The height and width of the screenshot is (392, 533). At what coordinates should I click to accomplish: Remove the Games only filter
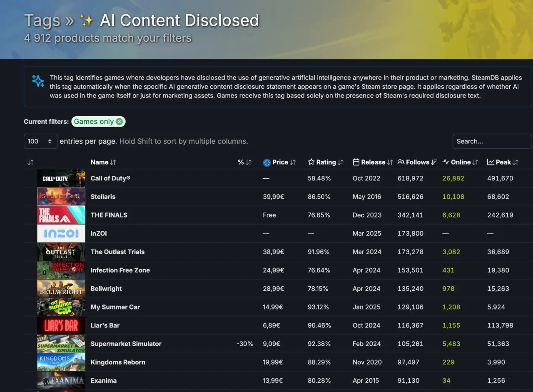pyautogui.click(x=120, y=122)
